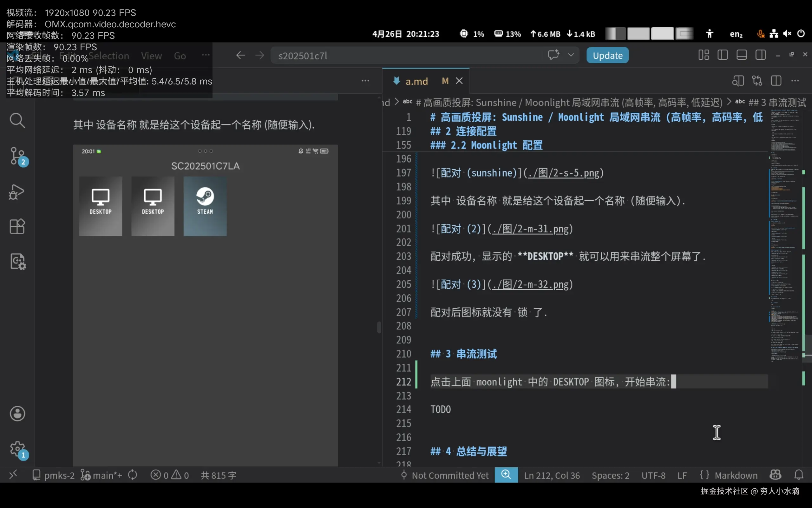Select the a.md editor tab
Viewport: 812px width, 508px height.
coord(426,81)
